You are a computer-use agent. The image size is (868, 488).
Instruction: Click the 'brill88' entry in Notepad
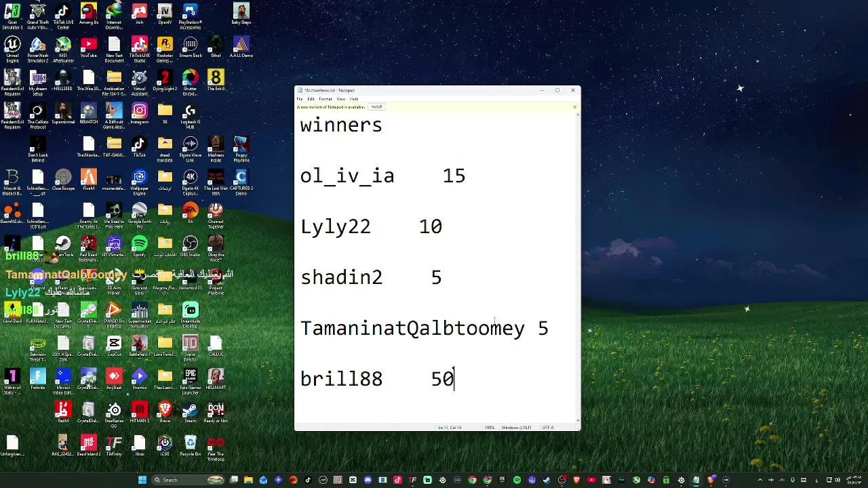[341, 379]
